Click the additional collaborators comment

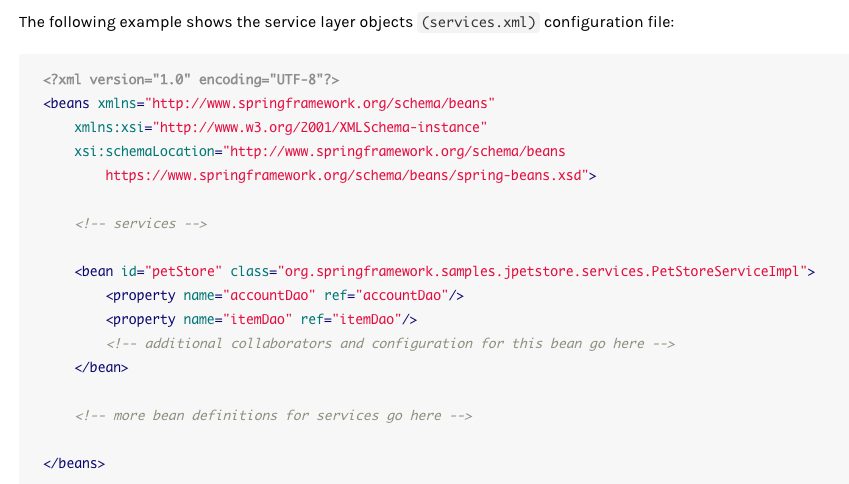pyautogui.click(x=390, y=343)
